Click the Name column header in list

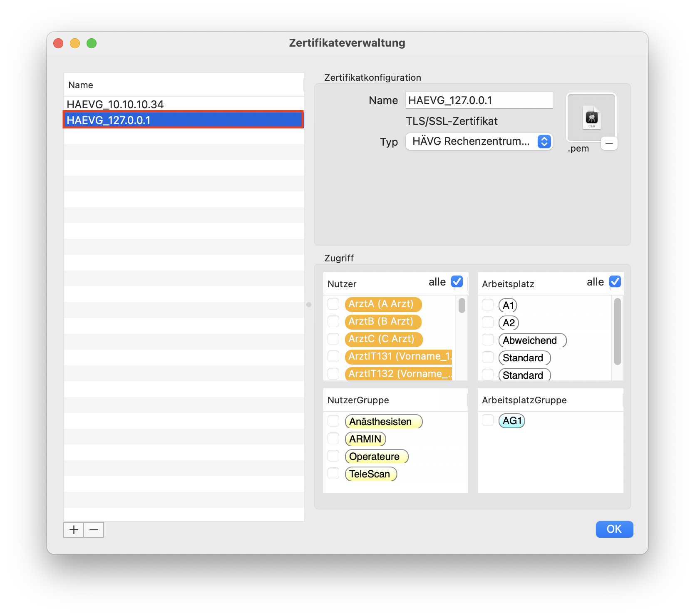[184, 85]
